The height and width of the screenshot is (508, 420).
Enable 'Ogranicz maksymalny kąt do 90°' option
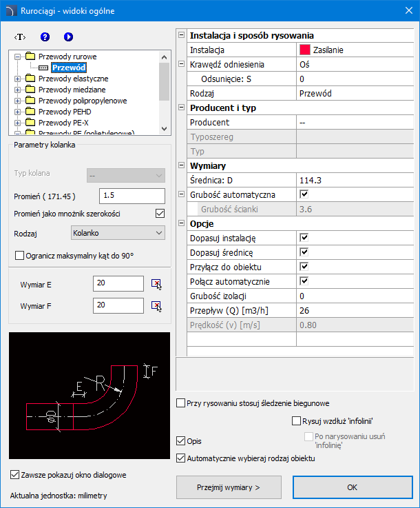point(19,256)
